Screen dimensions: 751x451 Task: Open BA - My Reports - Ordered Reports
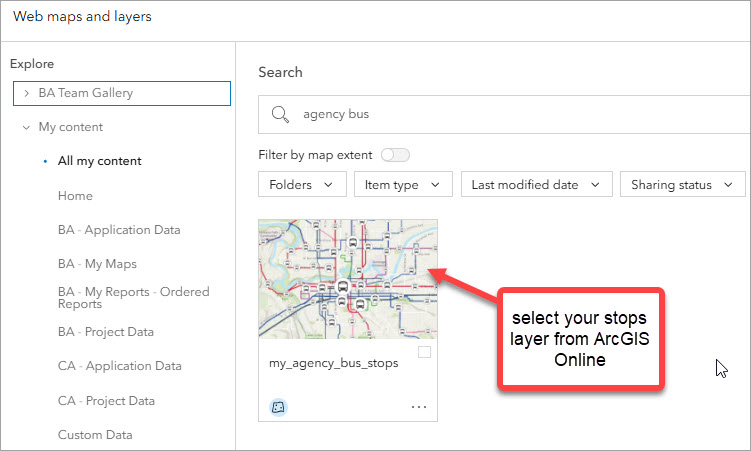[134, 298]
